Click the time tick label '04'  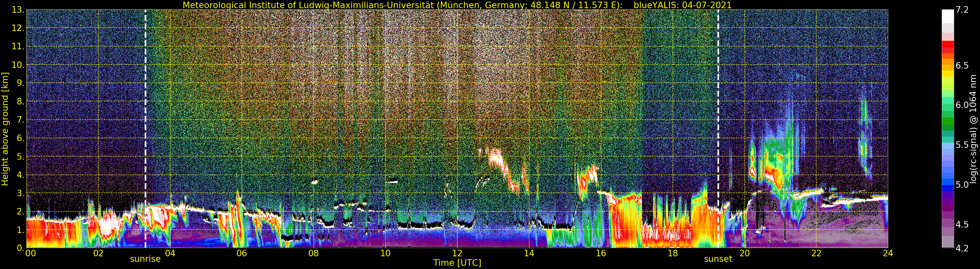170,253
